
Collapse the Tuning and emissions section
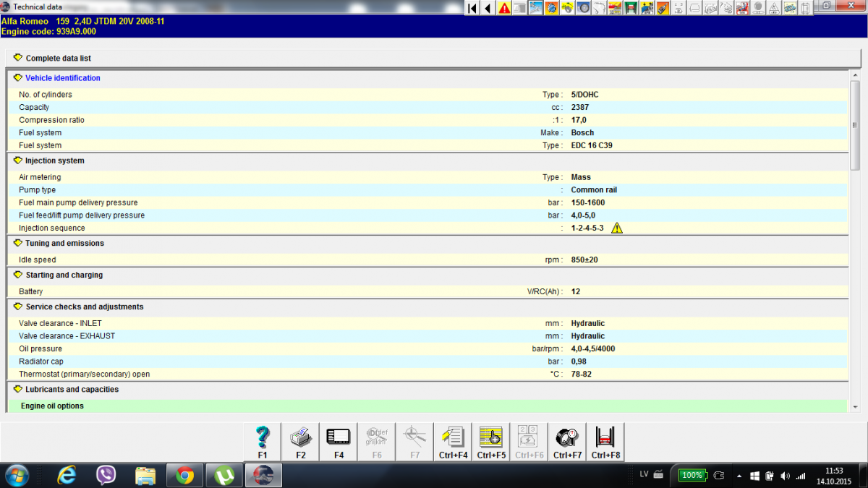click(x=18, y=243)
